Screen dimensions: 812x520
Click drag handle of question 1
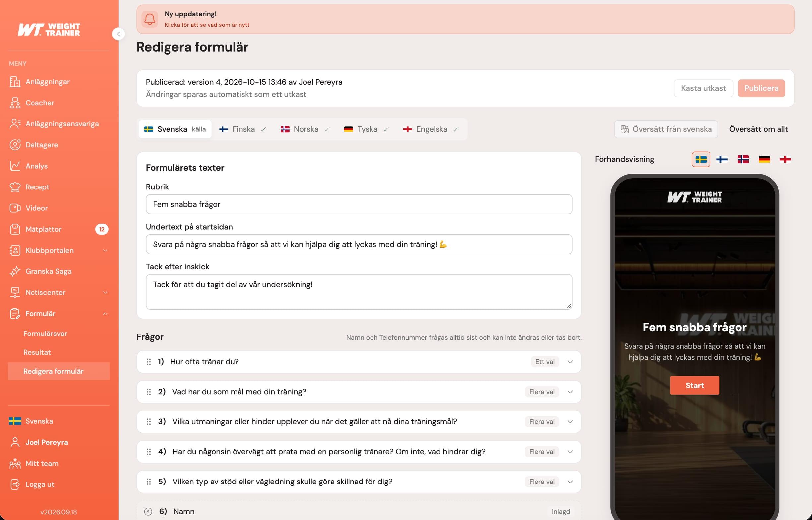(149, 362)
